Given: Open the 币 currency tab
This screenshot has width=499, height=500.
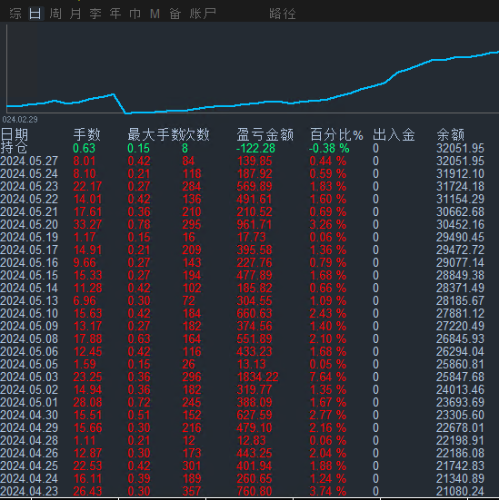Looking at the screenshot, I should (135, 14).
